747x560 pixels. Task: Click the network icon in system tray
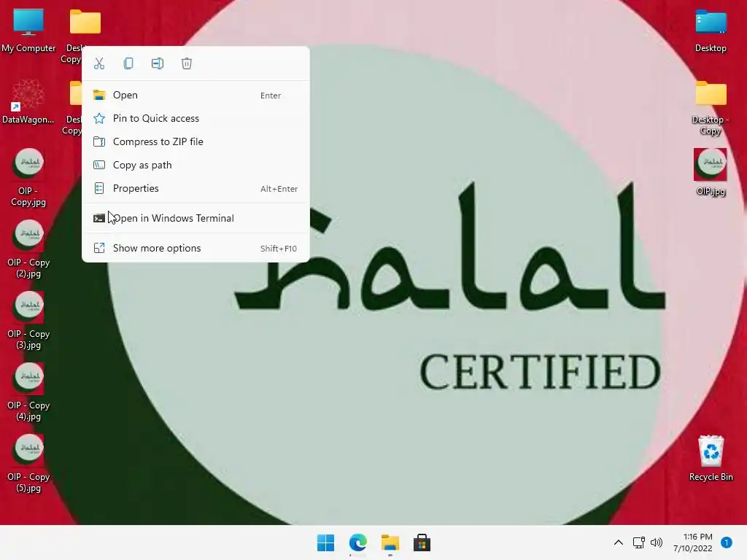pyautogui.click(x=638, y=542)
